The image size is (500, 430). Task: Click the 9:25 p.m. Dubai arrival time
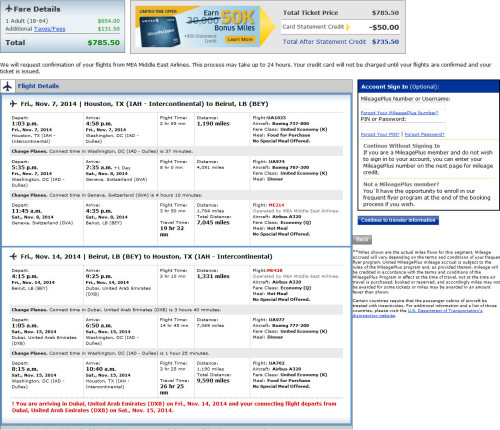[99, 276]
